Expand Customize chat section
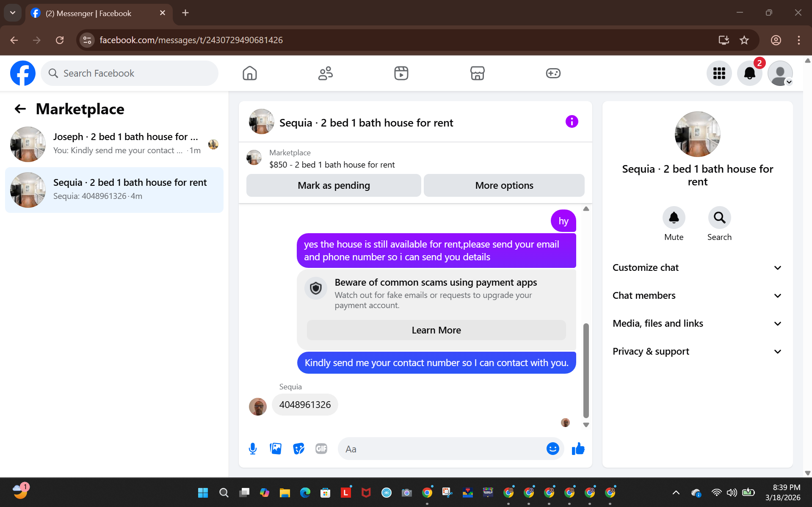Viewport: 812px width, 507px height. pos(697,267)
